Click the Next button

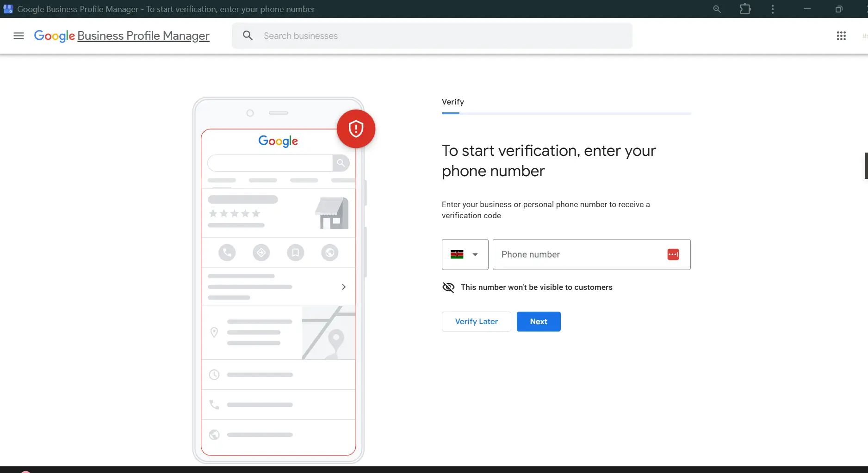(x=538, y=321)
